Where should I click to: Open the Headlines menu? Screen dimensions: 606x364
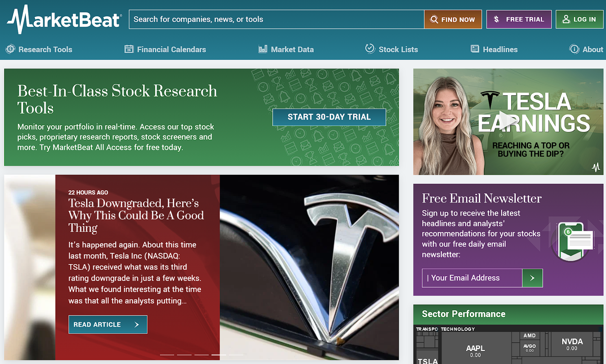(494, 49)
